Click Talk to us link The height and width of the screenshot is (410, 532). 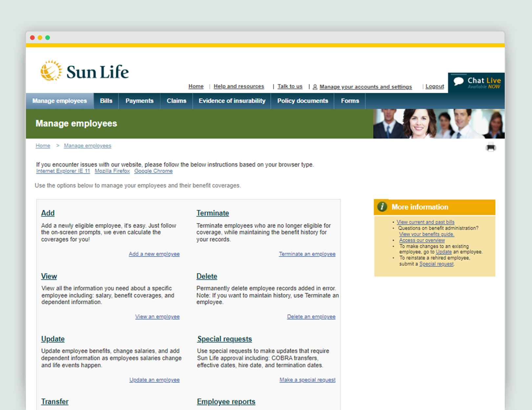pyautogui.click(x=290, y=86)
